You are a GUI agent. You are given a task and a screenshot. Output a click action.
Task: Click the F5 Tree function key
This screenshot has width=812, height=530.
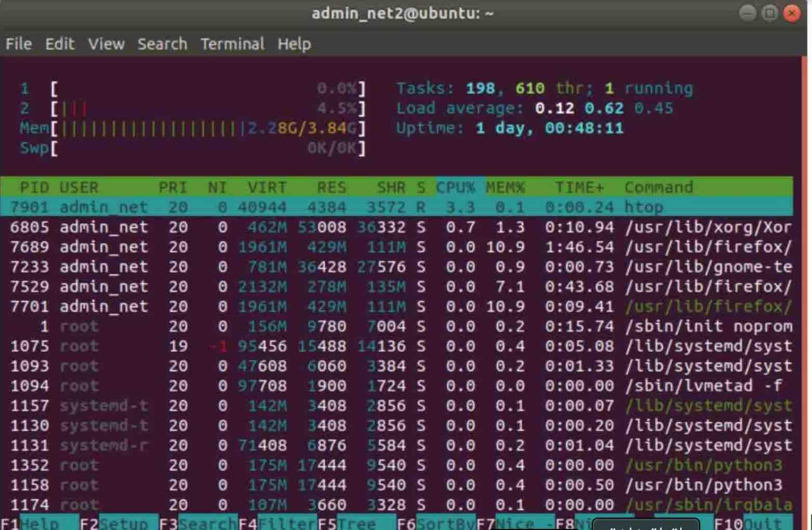[x=357, y=523]
